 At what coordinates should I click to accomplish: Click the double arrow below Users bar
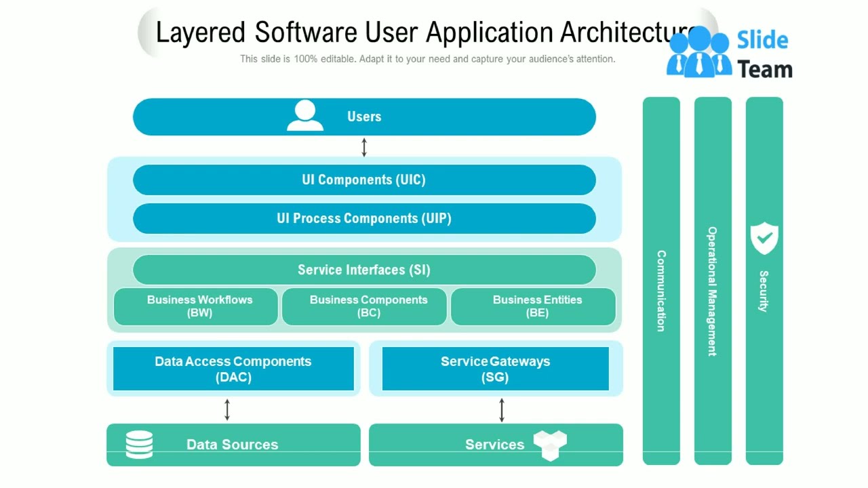(364, 147)
